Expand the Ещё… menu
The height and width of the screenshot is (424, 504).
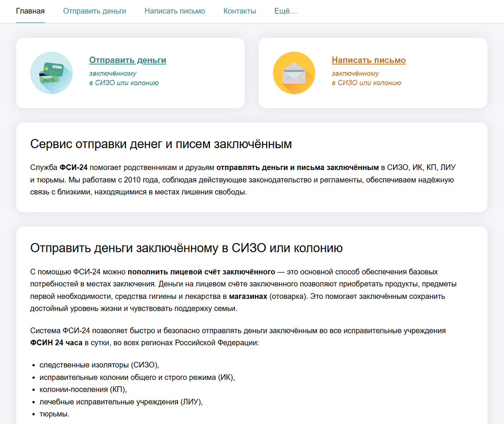pyautogui.click(x=286, y=11)
